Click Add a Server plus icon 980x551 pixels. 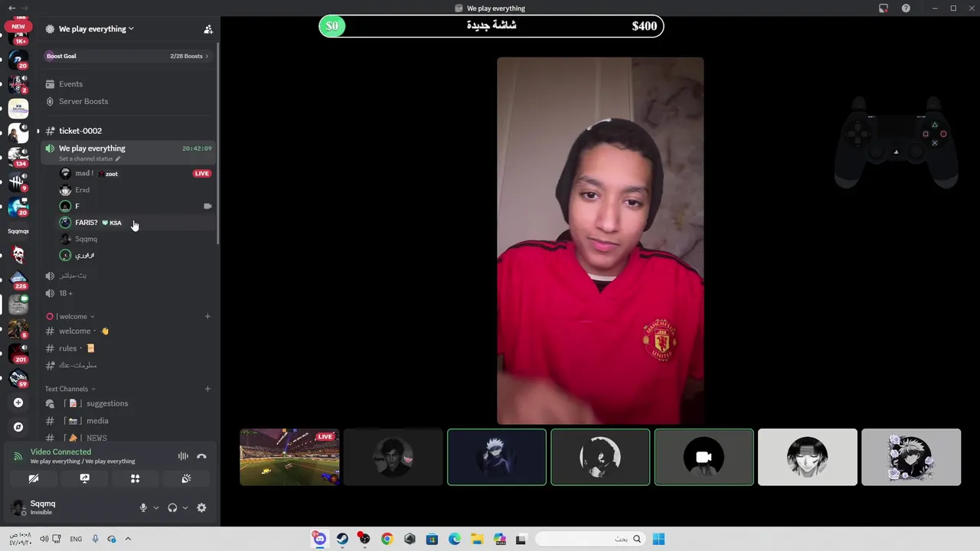(18, 403)
